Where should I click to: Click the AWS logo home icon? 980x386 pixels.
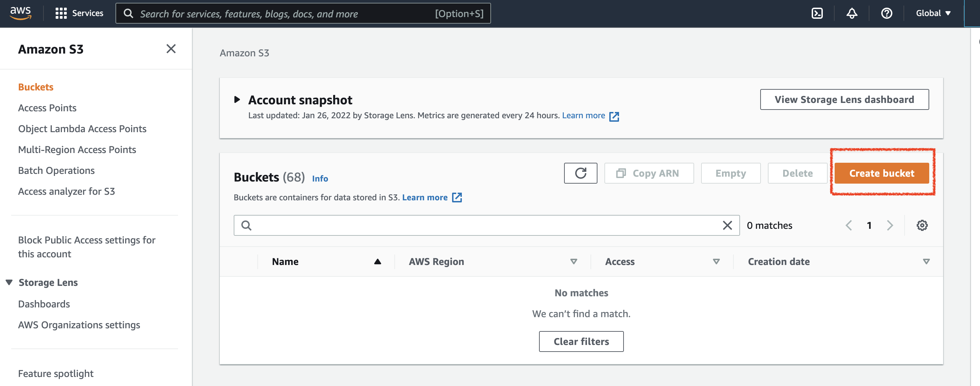(x=21, y=13)
